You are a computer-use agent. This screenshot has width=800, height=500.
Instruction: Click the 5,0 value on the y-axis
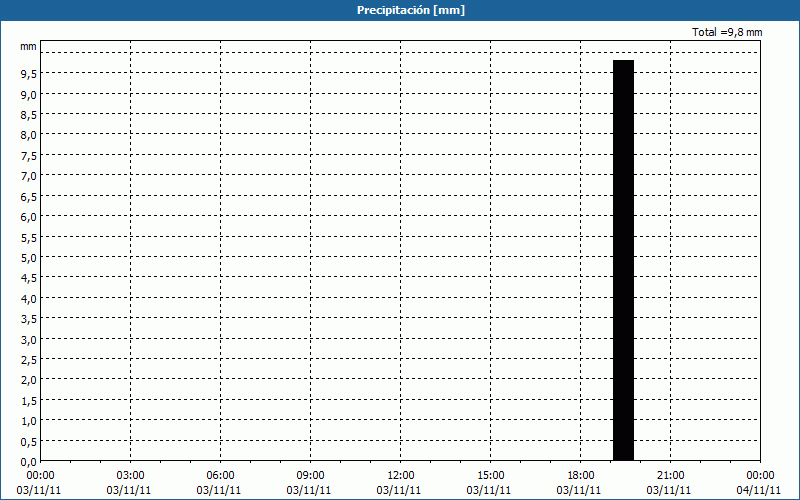(28, 257)
